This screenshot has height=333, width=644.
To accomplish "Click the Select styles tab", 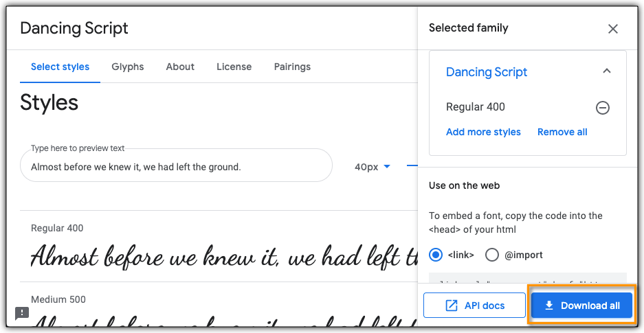I will click(60, 67).
